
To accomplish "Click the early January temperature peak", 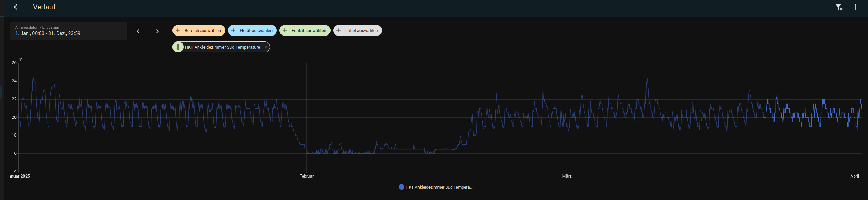I will [33, 78].
